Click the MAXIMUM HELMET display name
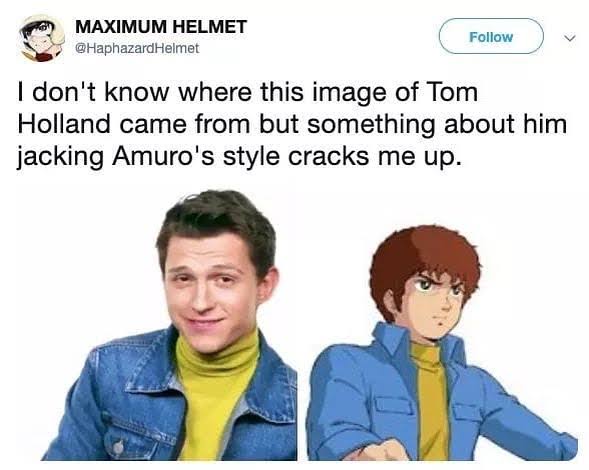The height and width of the screenshot is (470, 589). tap(161, 27)
